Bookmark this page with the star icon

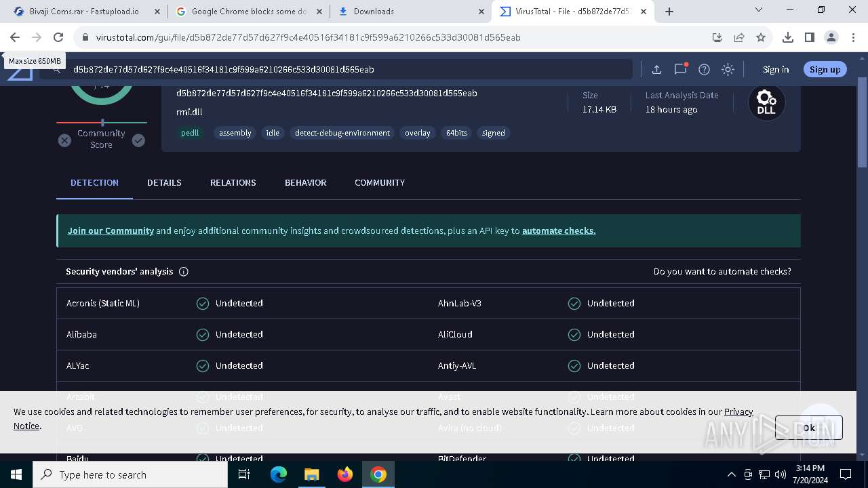click(761, 37)
